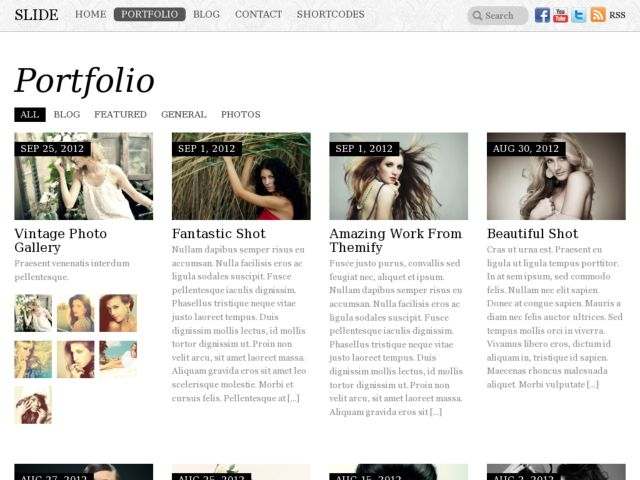640x480 pixels.
Task: Open the Fantastic Shot title link
Action: [219, 233]
